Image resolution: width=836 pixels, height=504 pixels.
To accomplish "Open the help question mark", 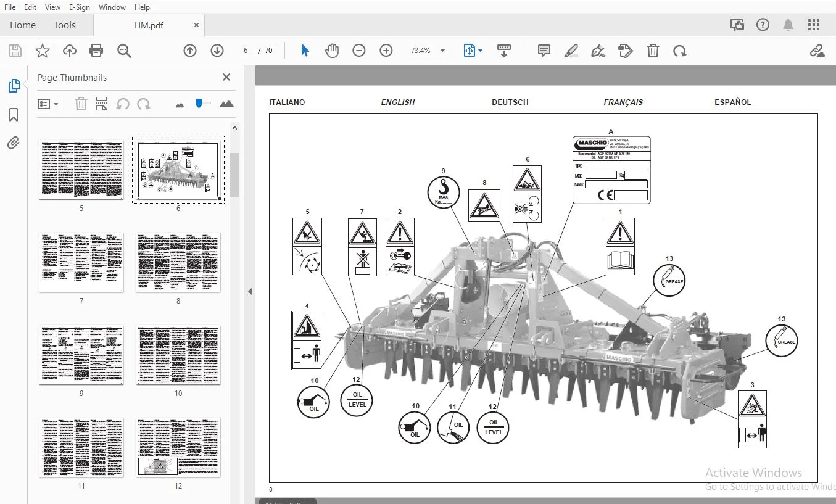I will click(763, 25).
